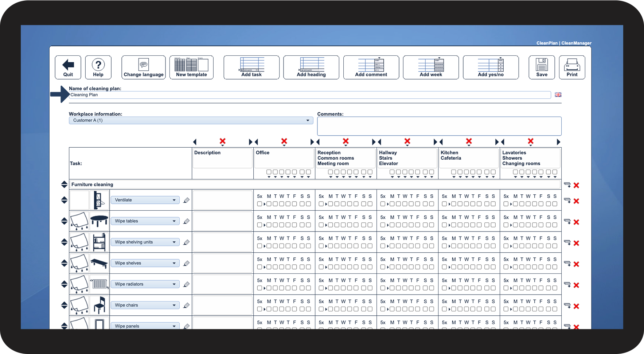Screen dimensions: 644x354
Task: Click the Change language button
Action: [144, 67]
